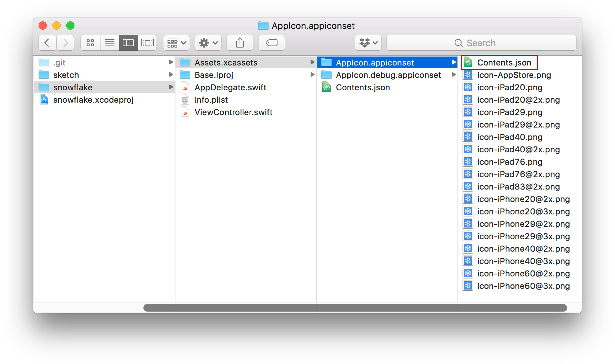Switch to cover flow view
Image resolution: width=615 pixels, height=364 pixels.
click(x=148, y=43)
